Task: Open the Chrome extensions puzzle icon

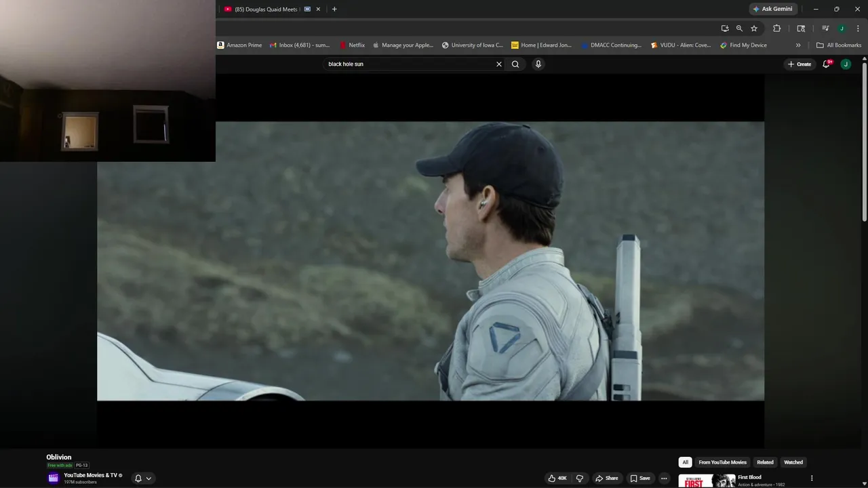Action: pos(777,28)
